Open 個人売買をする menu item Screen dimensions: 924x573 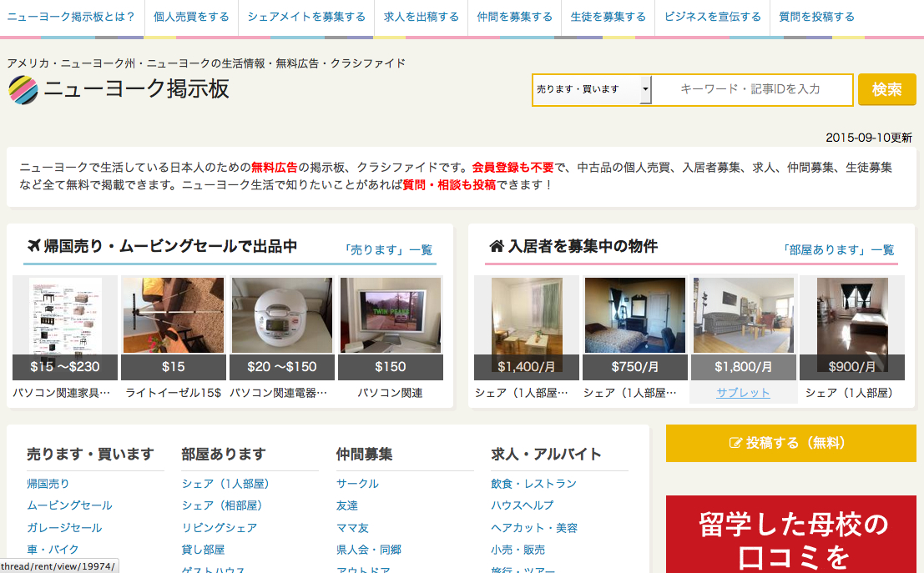click(x=191, y=17)
